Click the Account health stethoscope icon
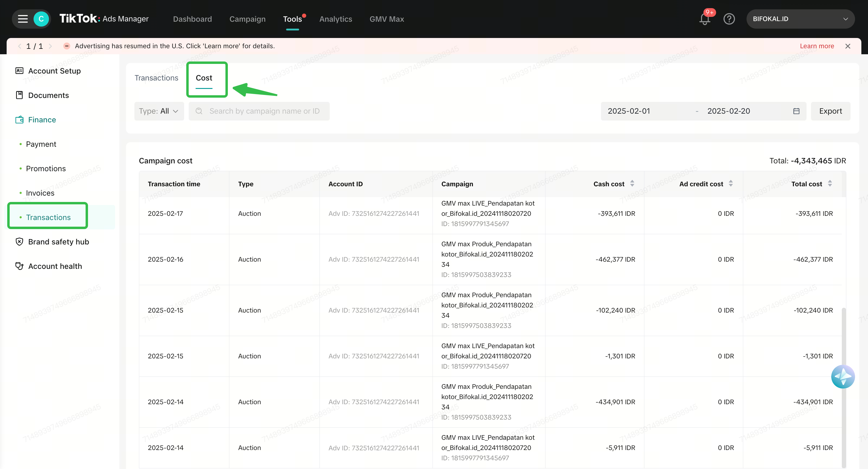This screenshot has width=868, height=469. point(19,266)
